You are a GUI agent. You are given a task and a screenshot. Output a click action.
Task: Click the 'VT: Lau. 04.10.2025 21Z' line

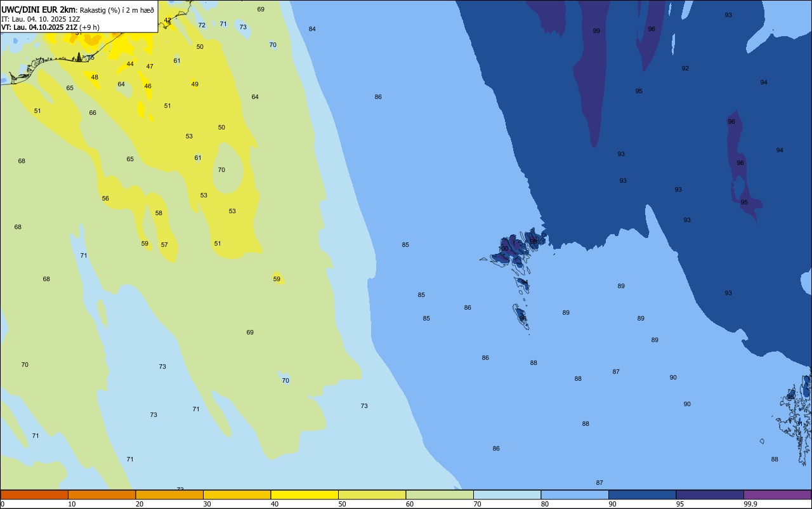39,27
